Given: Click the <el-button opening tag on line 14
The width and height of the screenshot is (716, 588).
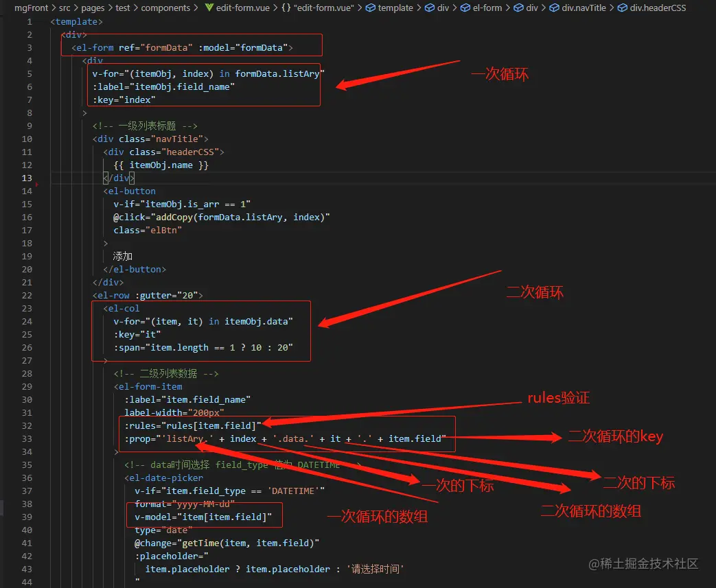Looking at the screenshot, I should tap(129, 191).
